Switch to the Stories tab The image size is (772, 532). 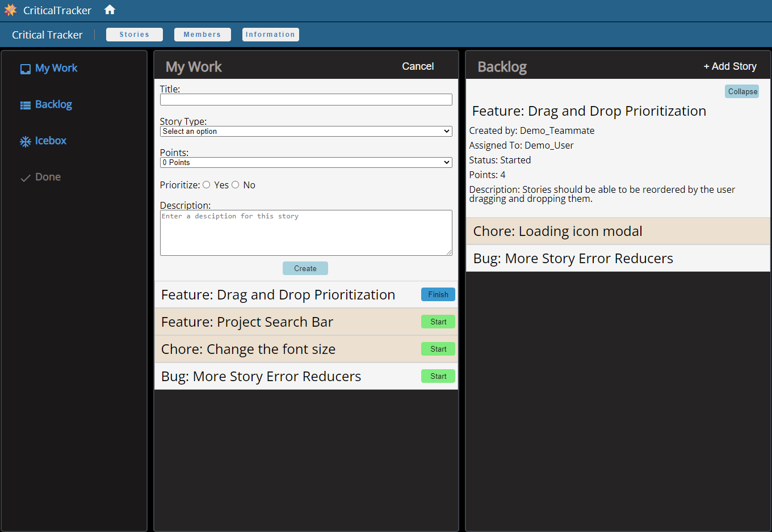tap(134, 35)
